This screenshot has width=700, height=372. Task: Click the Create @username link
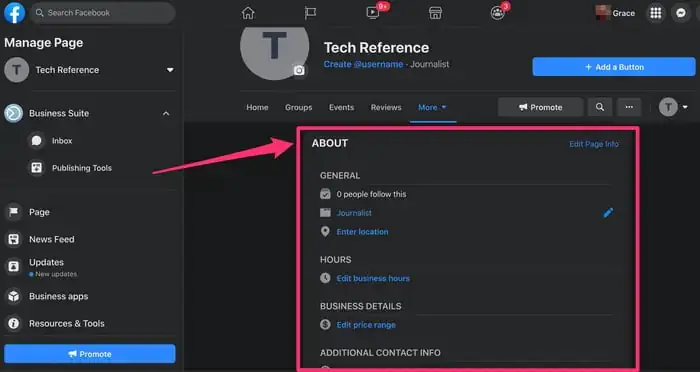coord(363,64)
